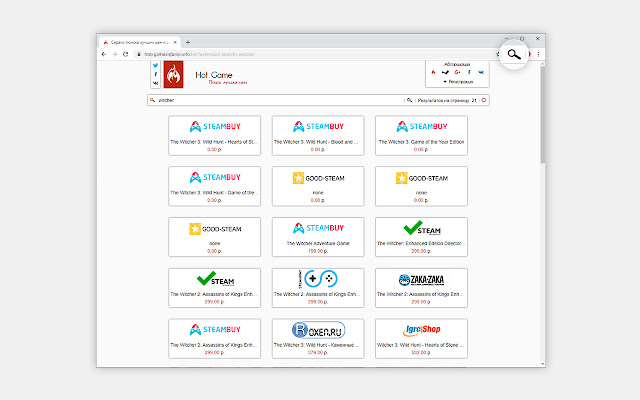Click the 379.00 p. price

pos(318,353)
